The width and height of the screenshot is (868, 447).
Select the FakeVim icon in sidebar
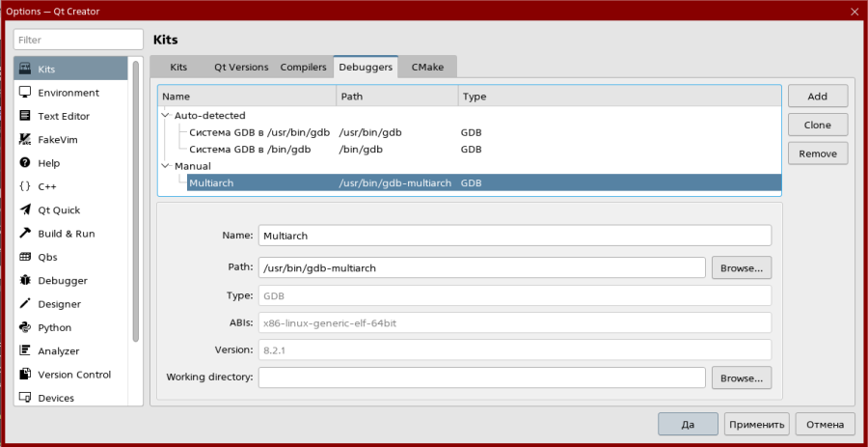(26, 140)
